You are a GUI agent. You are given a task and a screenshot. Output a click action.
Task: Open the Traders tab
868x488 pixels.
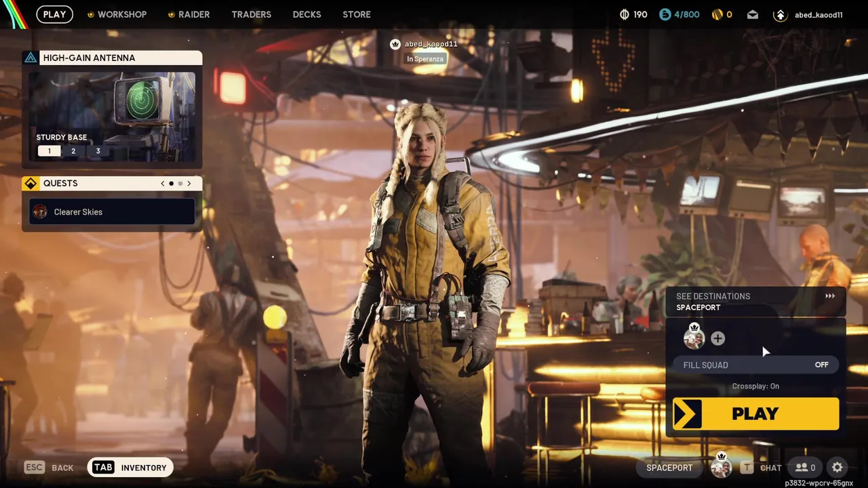251,14
